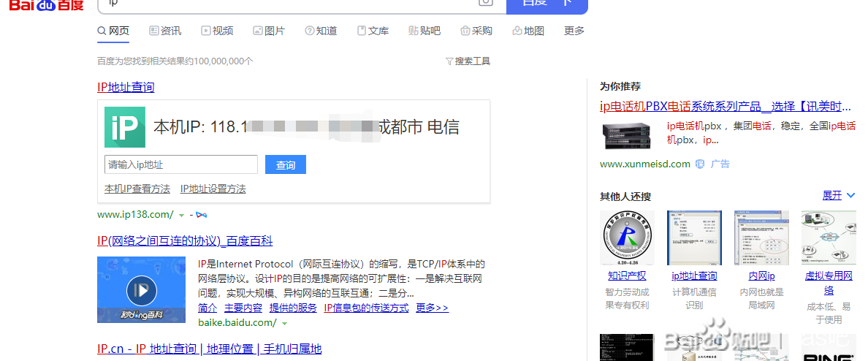Expand dropdown arrow beside baike.baidu.com

click(284, 323)
